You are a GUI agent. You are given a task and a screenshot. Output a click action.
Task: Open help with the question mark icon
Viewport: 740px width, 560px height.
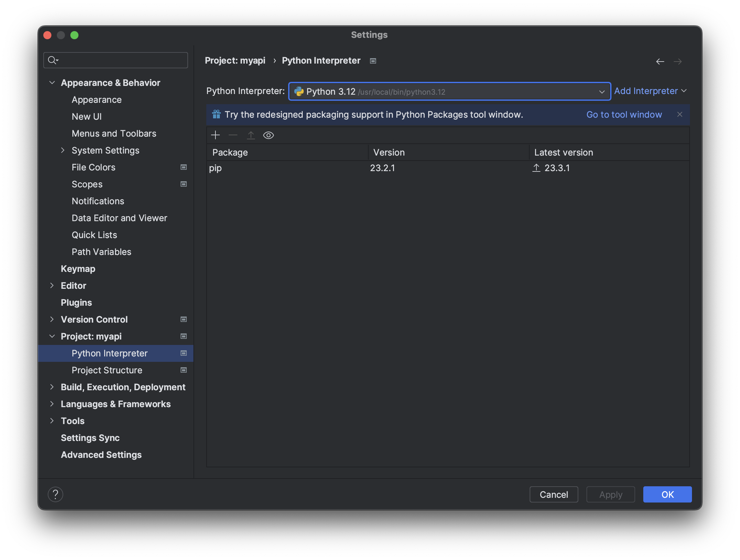(55, 494)
